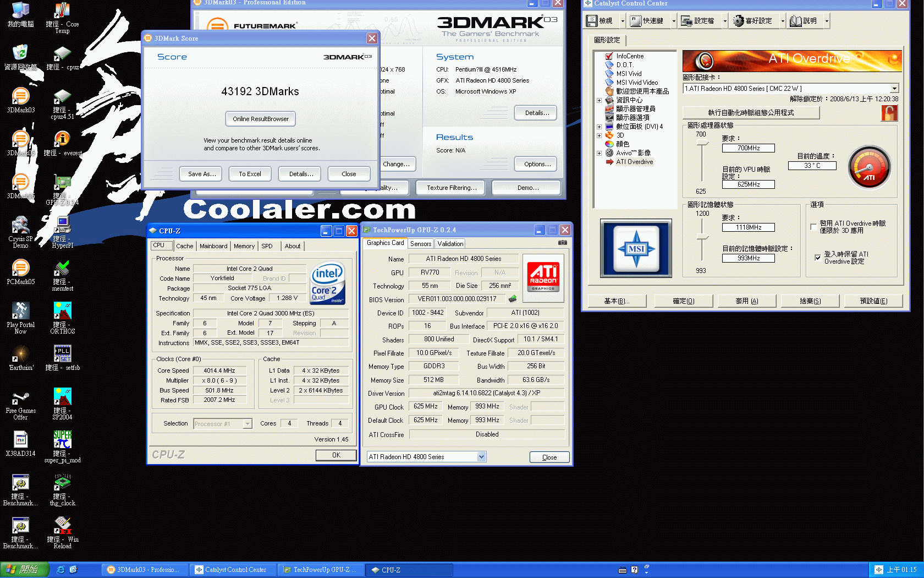Click the requested memory clock 1118MHz field
This screenshot has width=924, height=578.
(749, 227)
